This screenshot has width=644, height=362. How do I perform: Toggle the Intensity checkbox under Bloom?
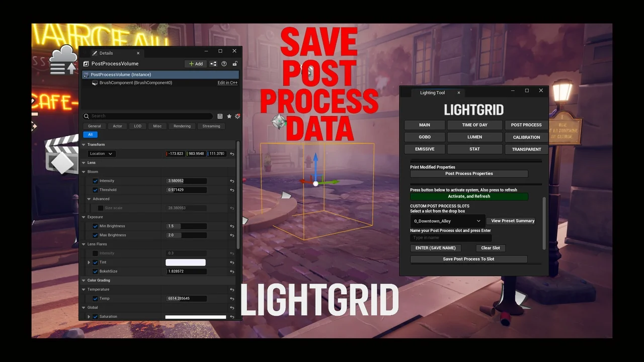point(95,180)
